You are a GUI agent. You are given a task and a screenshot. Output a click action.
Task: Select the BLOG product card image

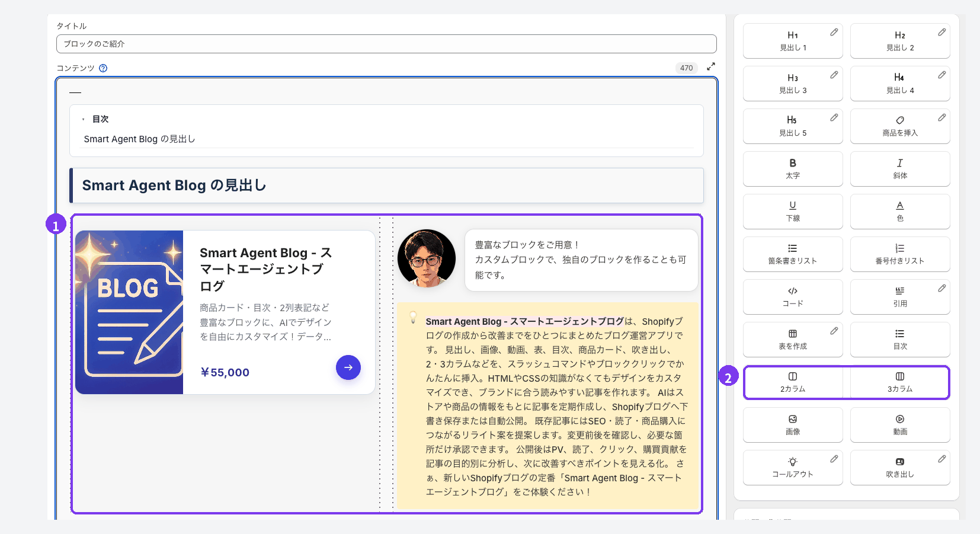pyautogui.click(x=129, y=312)
